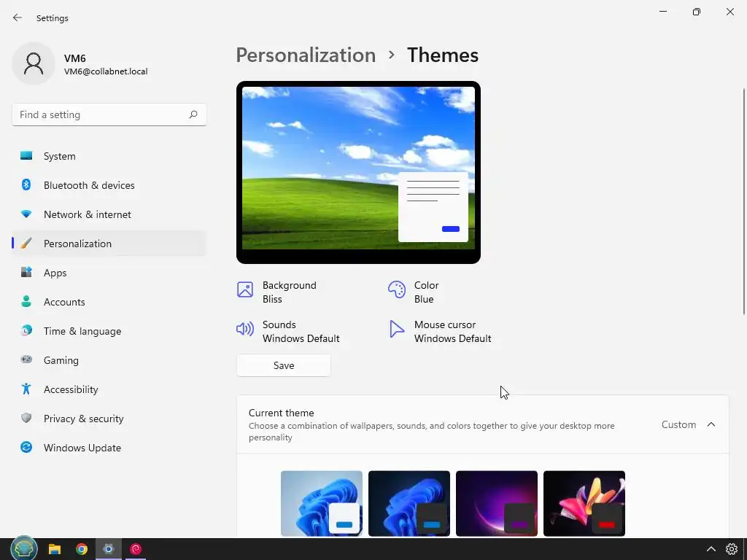This screenshot has height=560, width=747.
Task: Click the Color palette icon
Action: point(396,289)
